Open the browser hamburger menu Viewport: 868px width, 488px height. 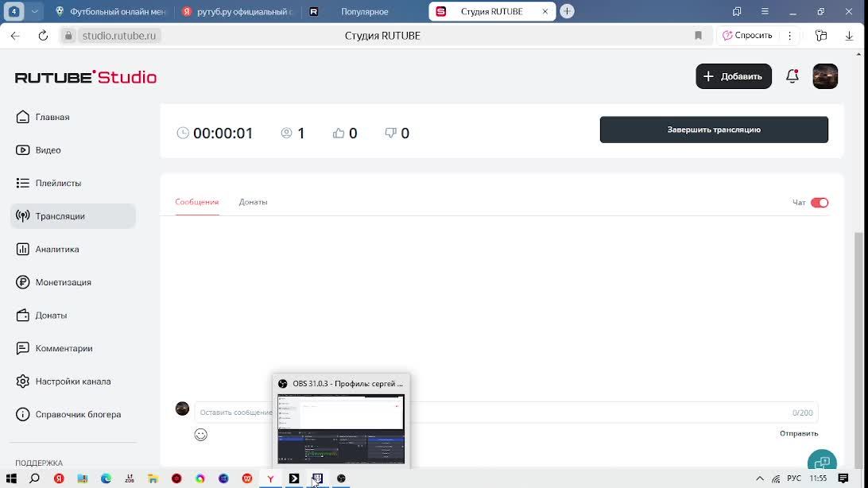click(765, 11)
